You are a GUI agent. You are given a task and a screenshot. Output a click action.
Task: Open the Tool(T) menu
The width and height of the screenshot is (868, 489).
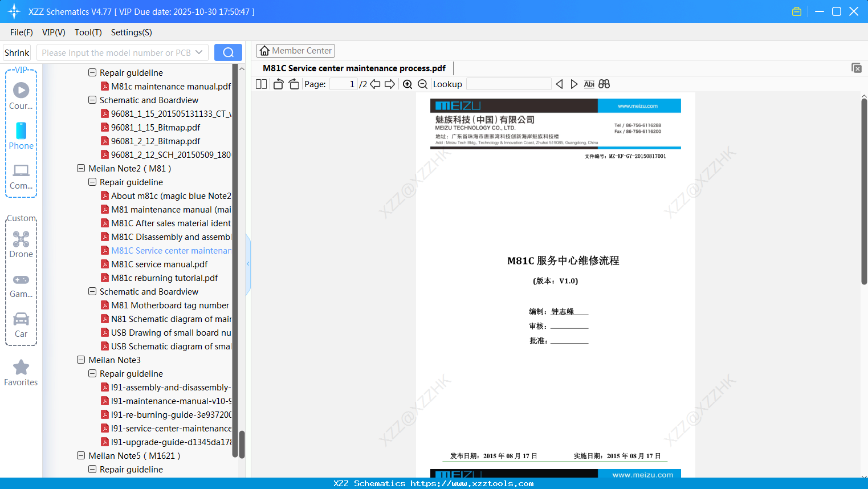point(88,32)
